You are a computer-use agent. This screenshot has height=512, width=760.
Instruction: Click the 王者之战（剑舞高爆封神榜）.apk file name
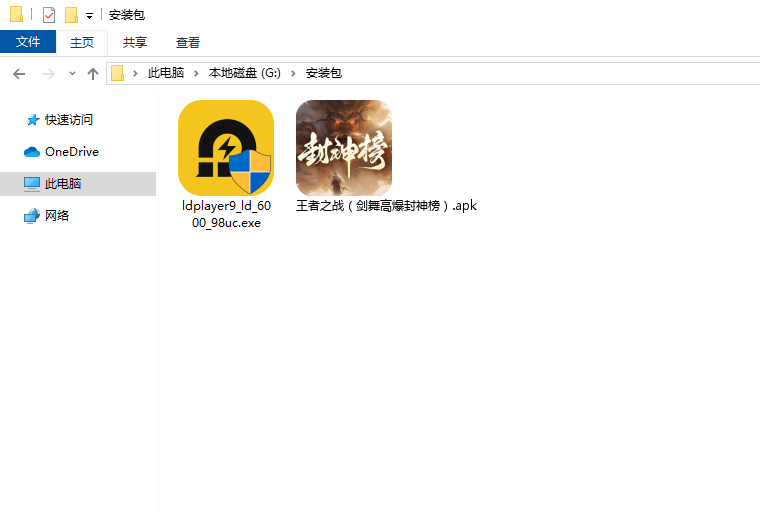[x=386, y=206]
